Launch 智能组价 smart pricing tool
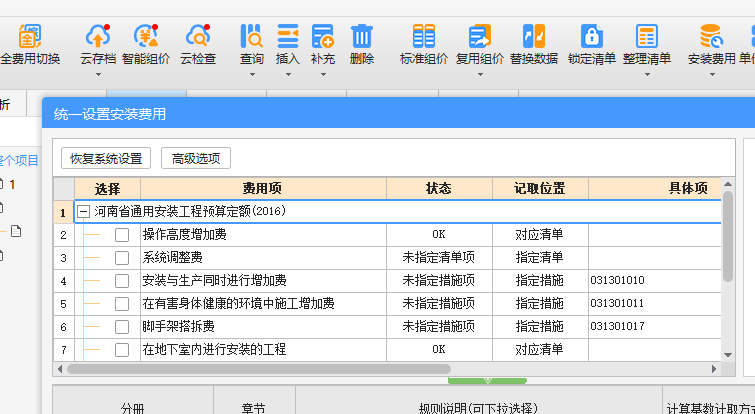Screen dimensions: 755x414 click(146, 36)
